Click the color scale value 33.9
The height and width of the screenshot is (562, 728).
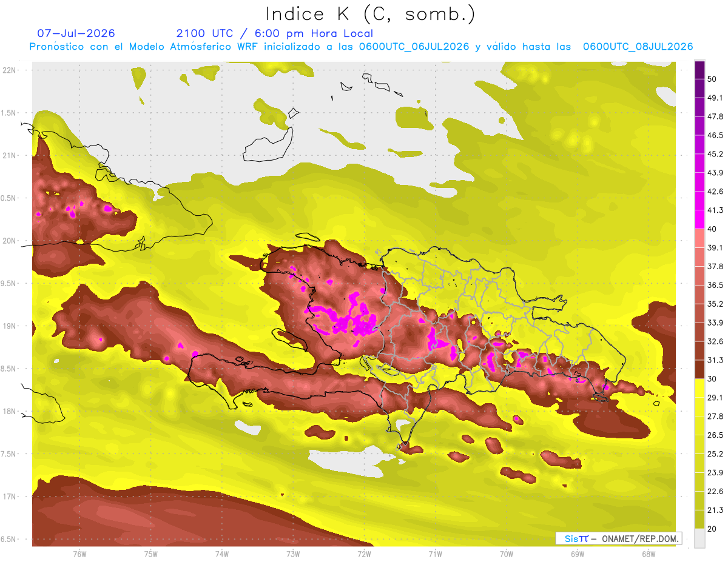click(x=715, y=323)
